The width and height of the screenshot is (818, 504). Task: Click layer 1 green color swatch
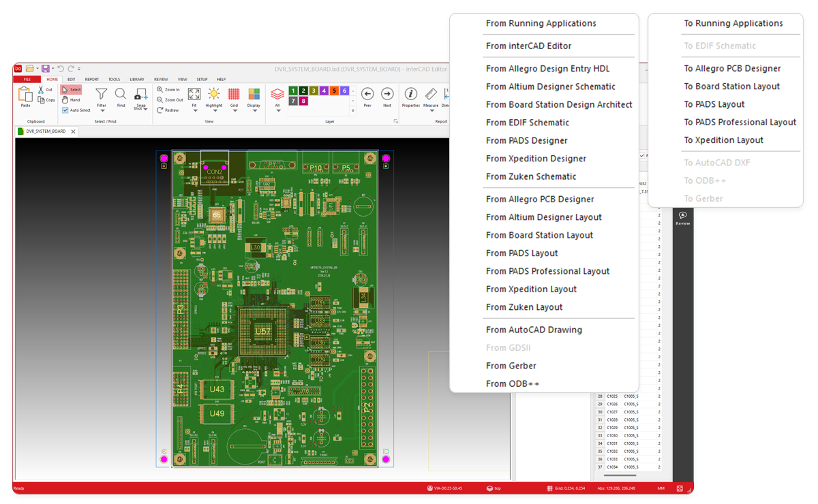click(x=293, y=91)
